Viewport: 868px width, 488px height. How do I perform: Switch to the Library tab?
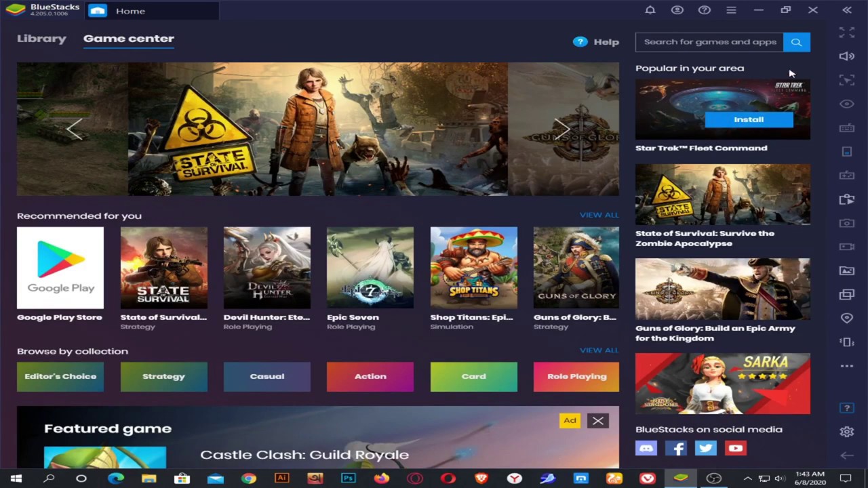coord(41,39)
